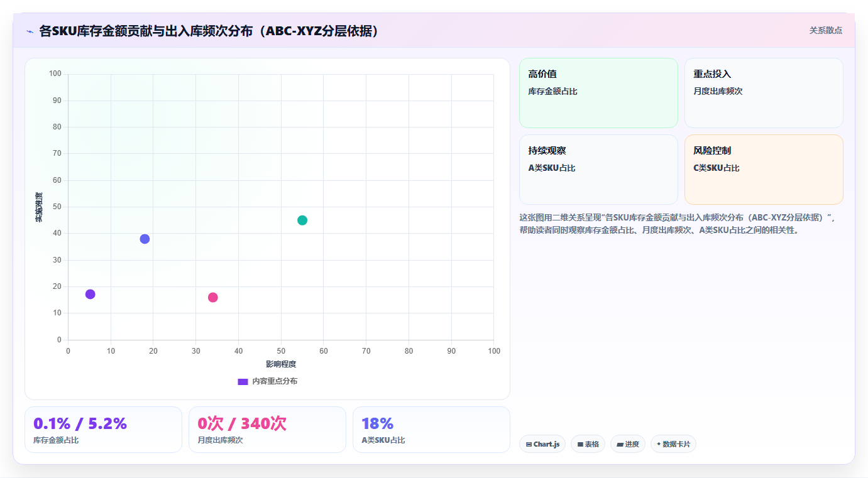Click the icon inside the Chart.js chip

(529, 444)
